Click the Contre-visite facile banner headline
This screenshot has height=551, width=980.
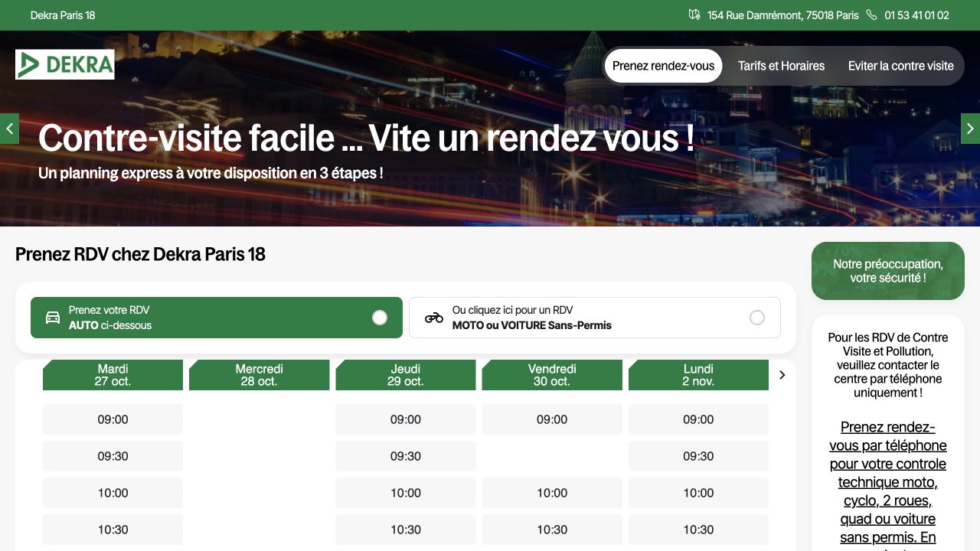[x=366, y=138]
